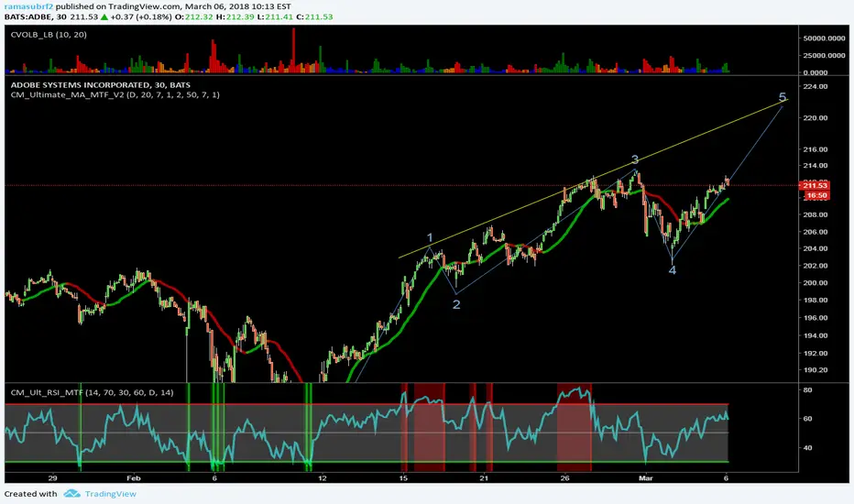Viewport: 854px width, 504px height.
Task: Click the 50000.0000 volume axis label
Action: pos(824,38)
